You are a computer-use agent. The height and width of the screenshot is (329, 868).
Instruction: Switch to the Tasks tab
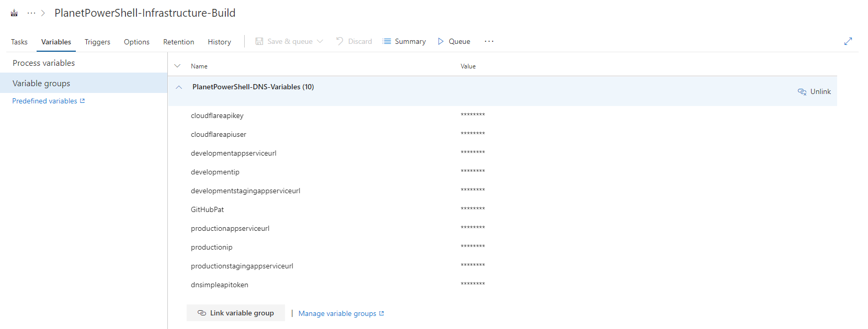pos(19,42)
